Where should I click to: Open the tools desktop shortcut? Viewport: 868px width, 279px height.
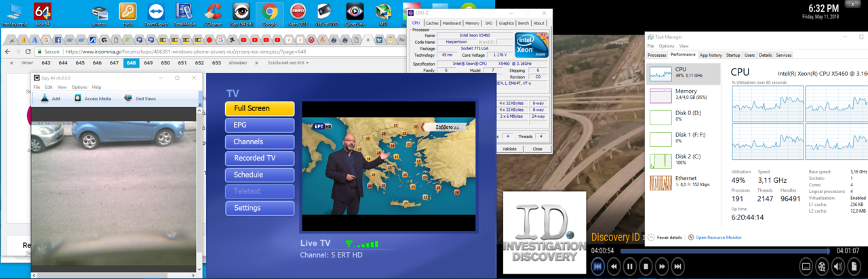tap(127, 14)
